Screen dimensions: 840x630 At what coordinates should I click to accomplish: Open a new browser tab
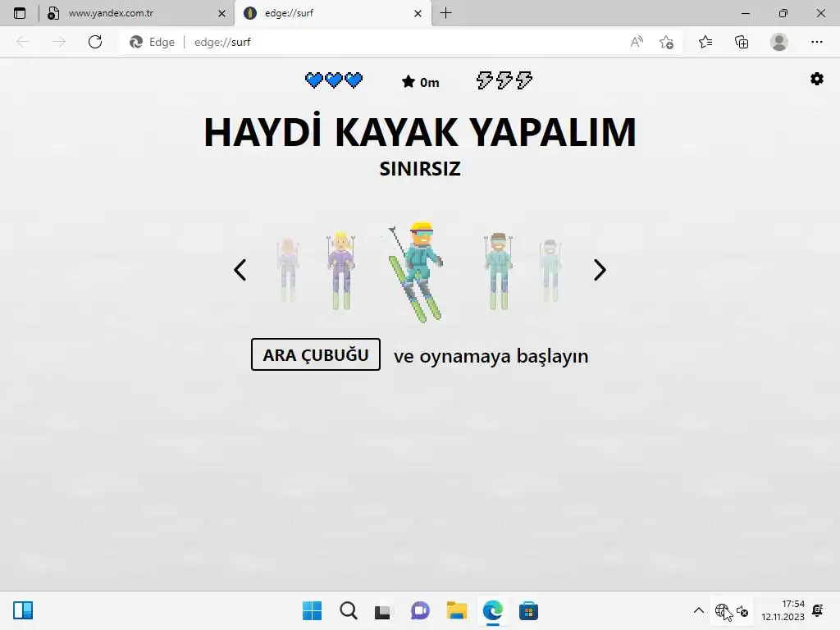pyautogui.click(x=445, y=13)
